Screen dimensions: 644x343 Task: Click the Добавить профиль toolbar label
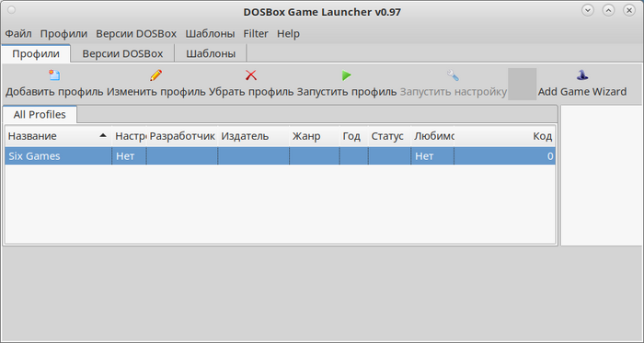click(x=54, y=91)
